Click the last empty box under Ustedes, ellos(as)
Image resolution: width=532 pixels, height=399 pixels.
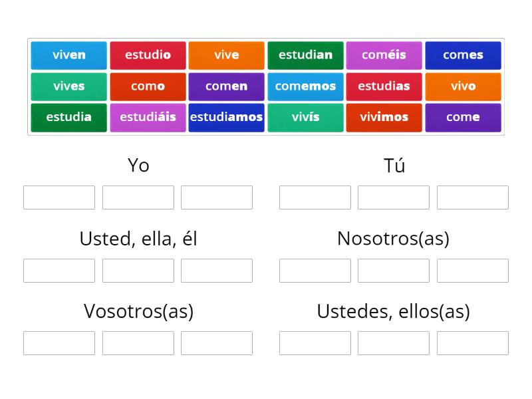[472, 343]
